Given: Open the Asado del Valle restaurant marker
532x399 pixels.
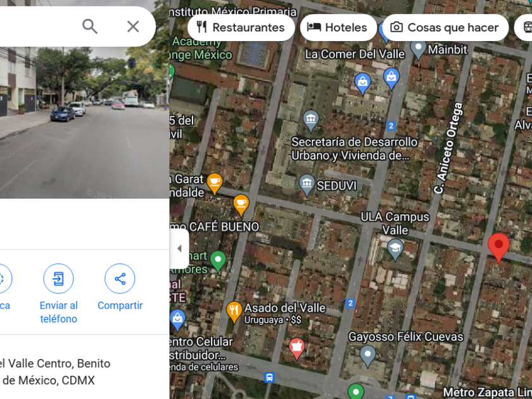Looking at the screenshot, I should (234, 312).
